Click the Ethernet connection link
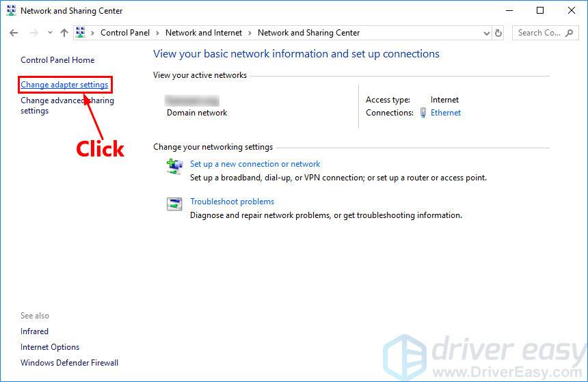 (446, 113)
